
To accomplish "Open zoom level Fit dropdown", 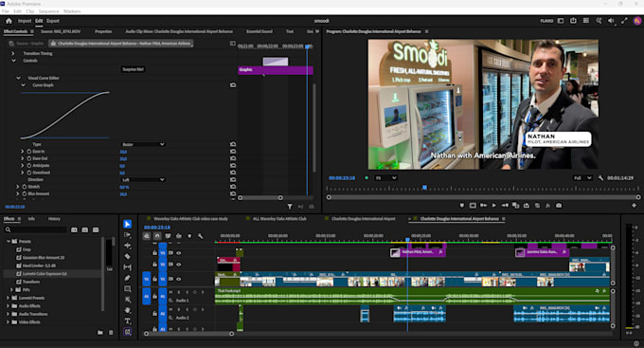I will pyautogui.click(x=385, y=178).
